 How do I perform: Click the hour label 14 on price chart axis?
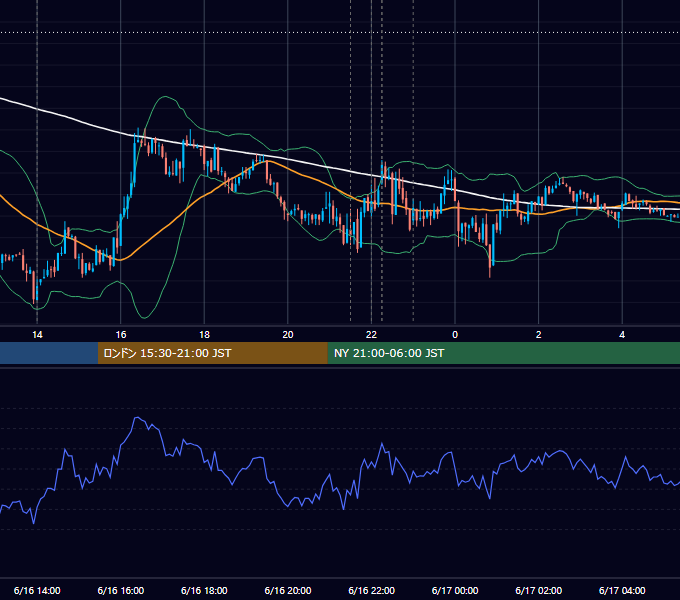click(37, 335)
